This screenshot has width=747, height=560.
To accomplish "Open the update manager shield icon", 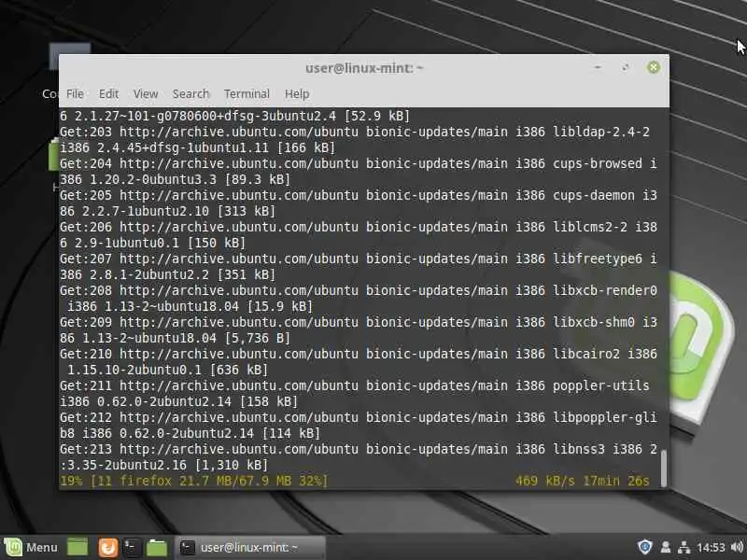I will pos(644,547).
